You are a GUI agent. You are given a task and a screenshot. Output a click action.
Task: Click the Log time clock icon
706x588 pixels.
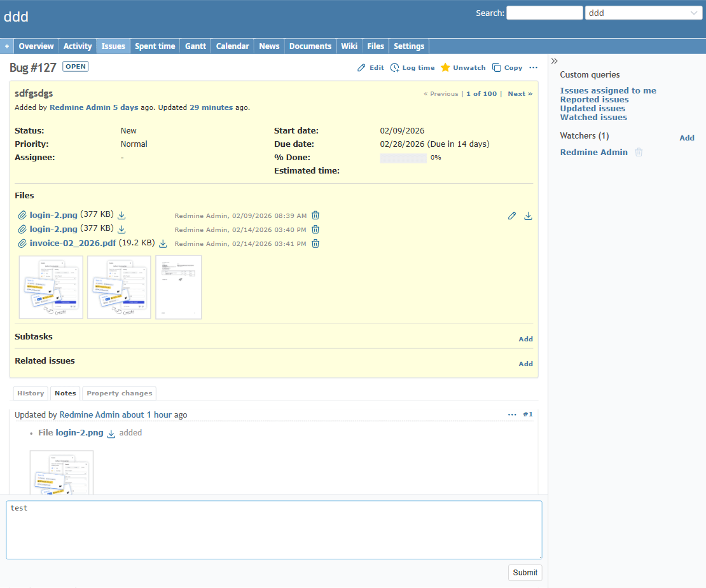pos(395,67)
